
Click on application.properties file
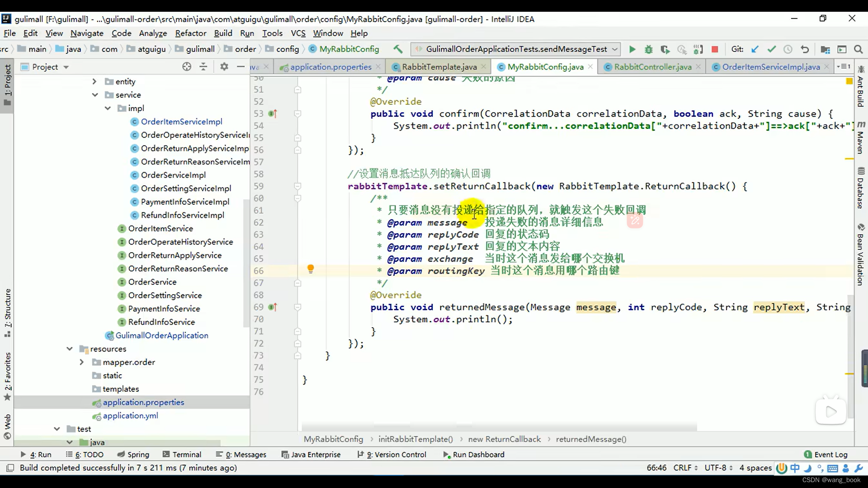click(143, 402)
